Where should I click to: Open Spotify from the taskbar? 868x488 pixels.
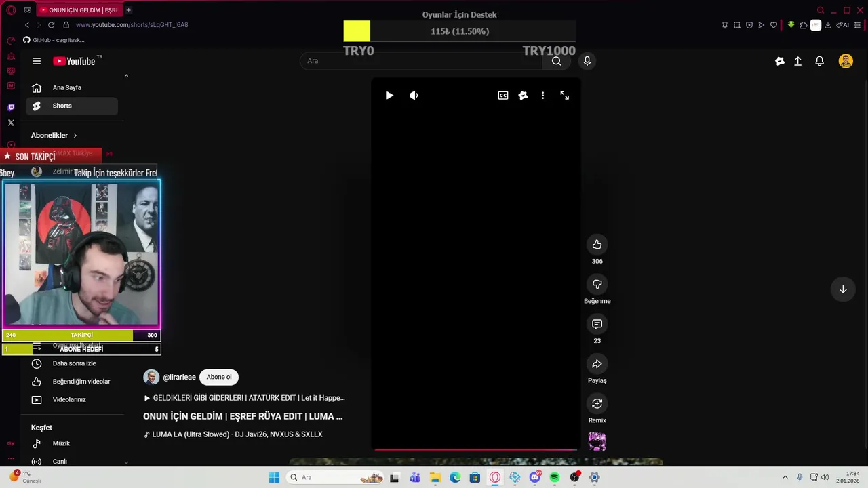pos(555,478)
